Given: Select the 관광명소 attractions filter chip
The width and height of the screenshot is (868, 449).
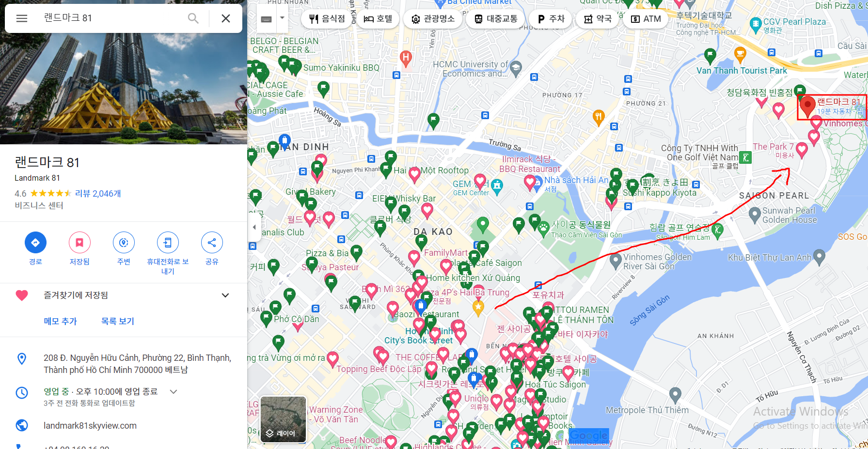Looking at the screenshot, I should coord(433,19).
